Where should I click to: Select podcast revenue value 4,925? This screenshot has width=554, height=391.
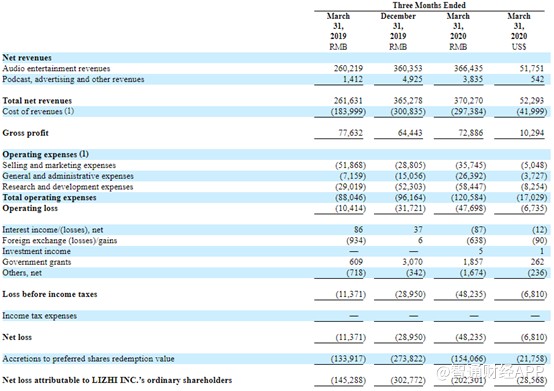pos(412,79)
